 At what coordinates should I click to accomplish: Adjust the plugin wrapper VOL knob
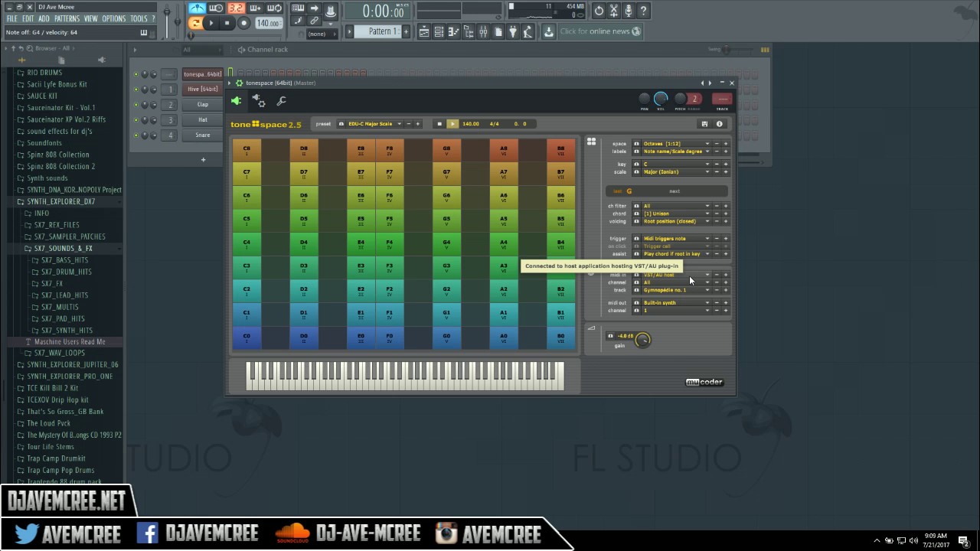pos(661,99)
